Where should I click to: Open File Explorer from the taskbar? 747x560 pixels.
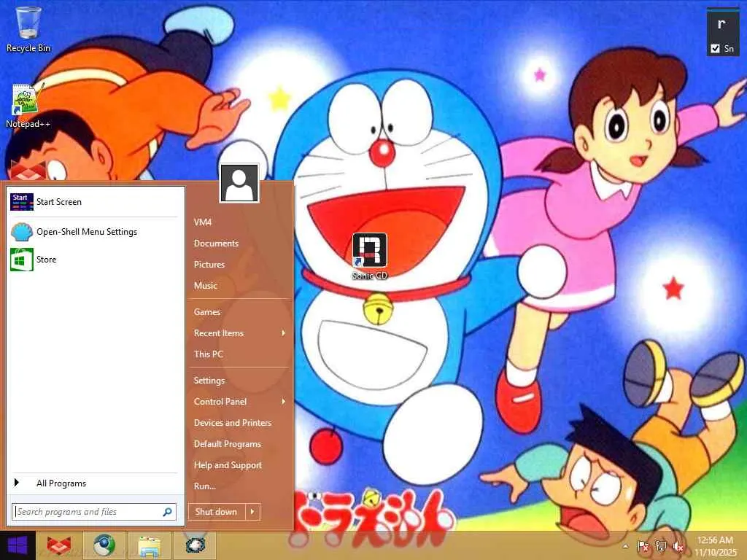150,545
